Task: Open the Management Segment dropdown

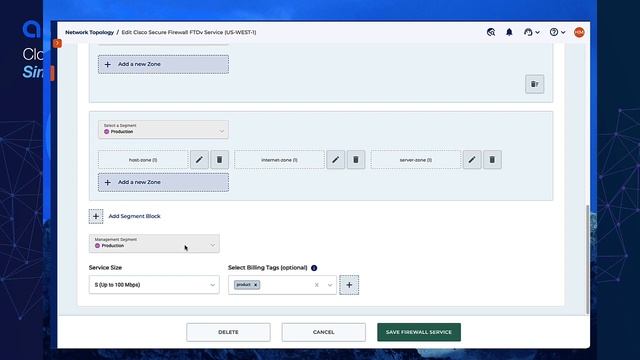Action: pos(154,243)
